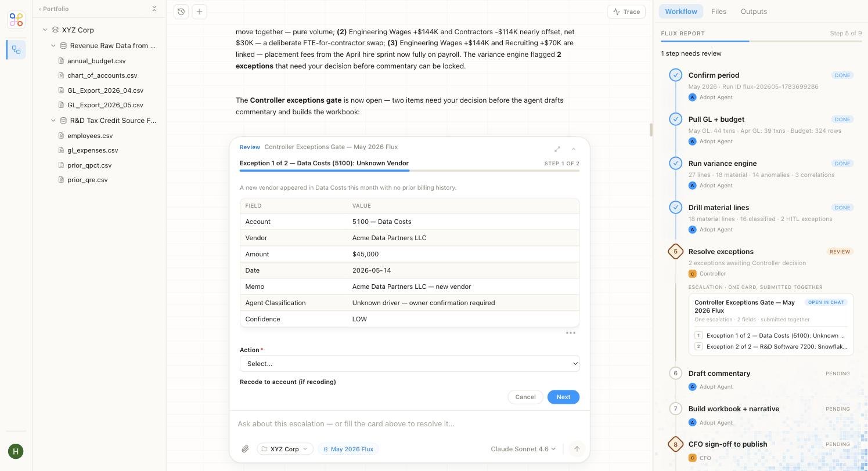The width and height of the screenshot is (868, 471).
Task: Click OPEN IN CHAT badge
Action: coord(827,302)
